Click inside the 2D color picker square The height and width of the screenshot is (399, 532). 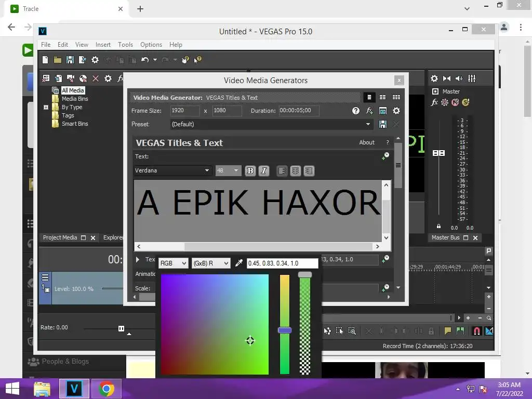click(x=215, y=324)
